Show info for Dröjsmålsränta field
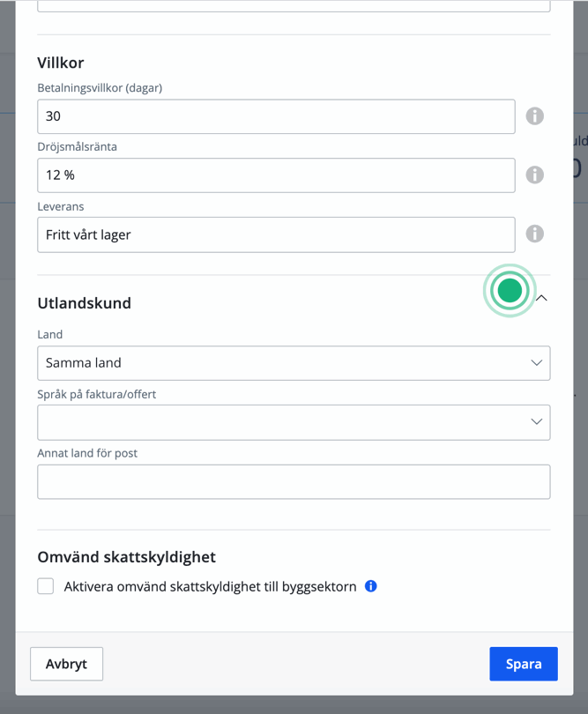 pyautogui.click(x=534, y=175)
